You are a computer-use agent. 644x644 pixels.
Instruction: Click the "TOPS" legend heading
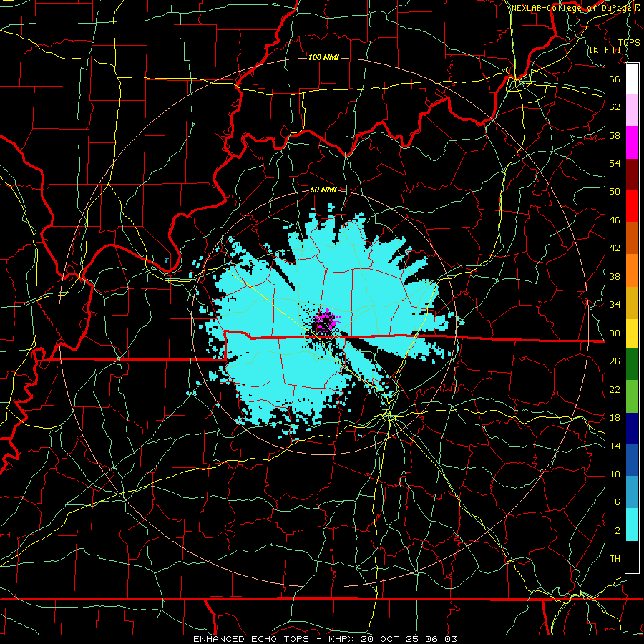coord(629,43)
